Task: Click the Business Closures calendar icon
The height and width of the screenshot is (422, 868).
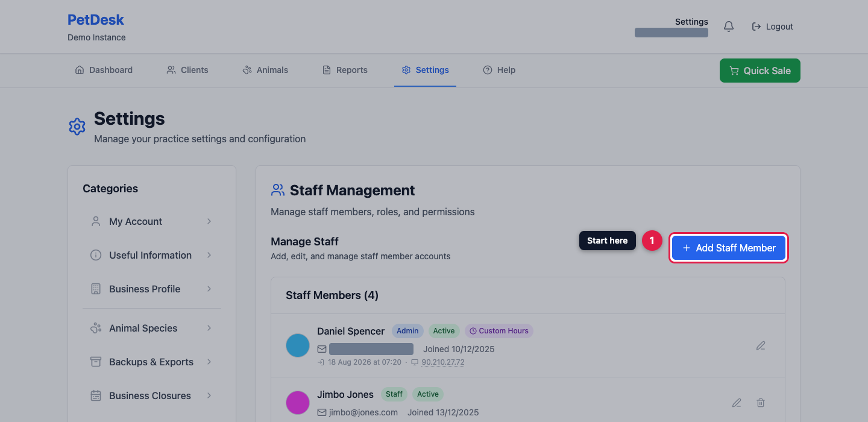Action: click(96, 395)
